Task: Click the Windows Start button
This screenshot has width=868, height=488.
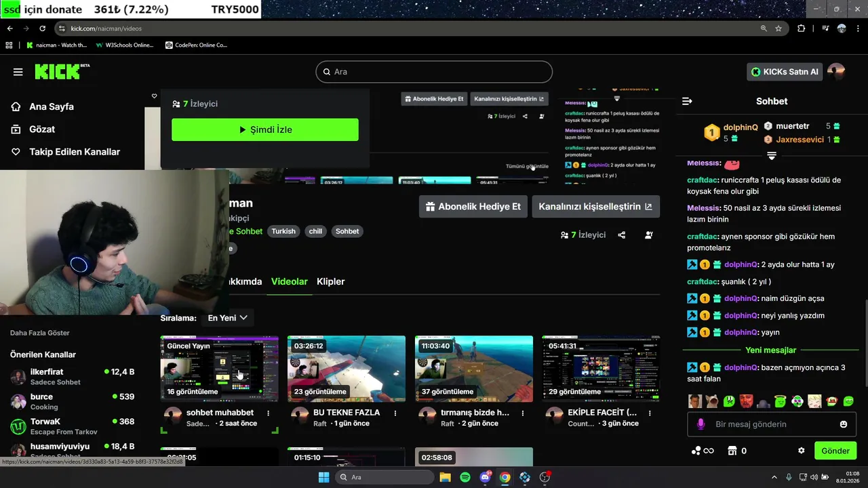Action: (324, 477)
